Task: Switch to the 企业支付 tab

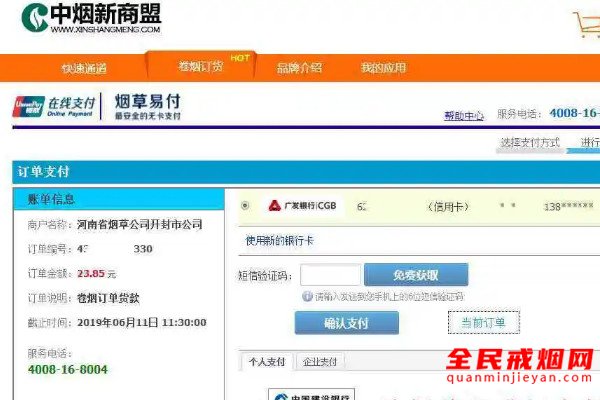Action: 320,361
